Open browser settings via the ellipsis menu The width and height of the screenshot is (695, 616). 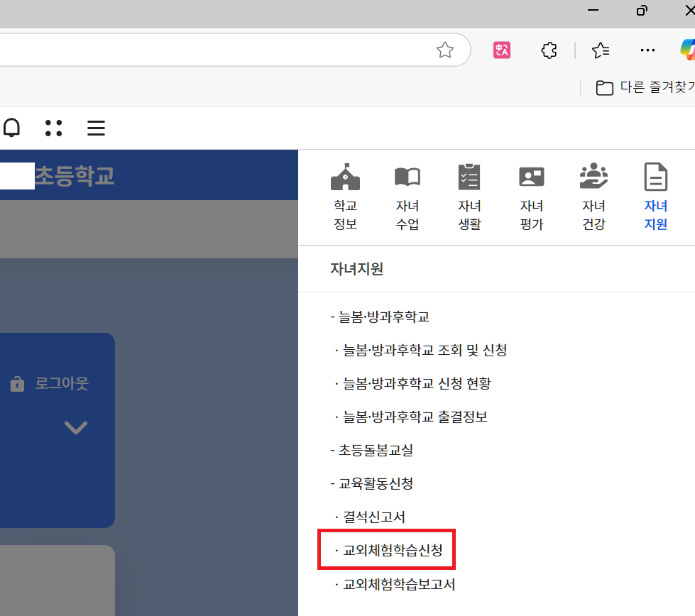click(647, 50)
